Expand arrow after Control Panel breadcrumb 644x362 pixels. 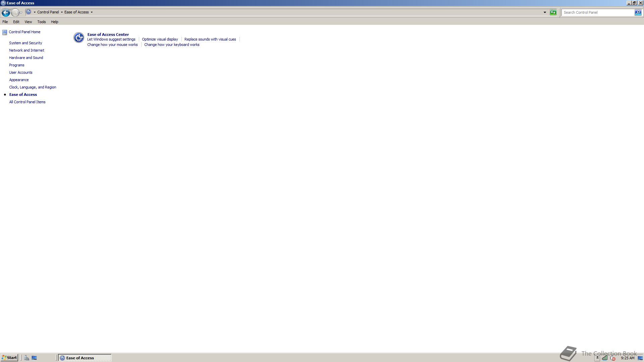tap(62, 12)
